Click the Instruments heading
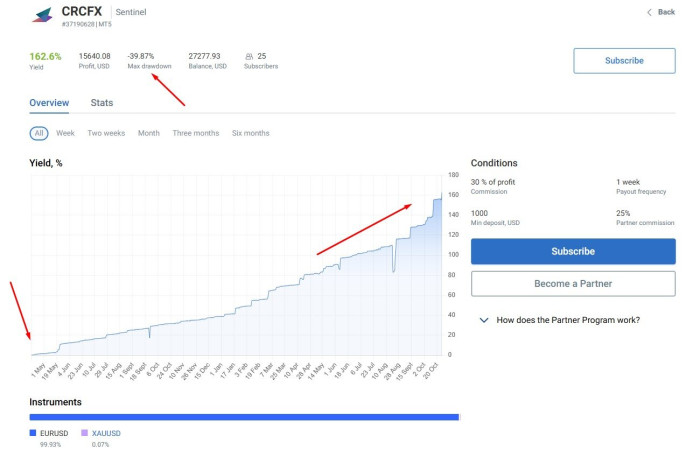Screen dimensions: 700x450 tap(55, 402)
